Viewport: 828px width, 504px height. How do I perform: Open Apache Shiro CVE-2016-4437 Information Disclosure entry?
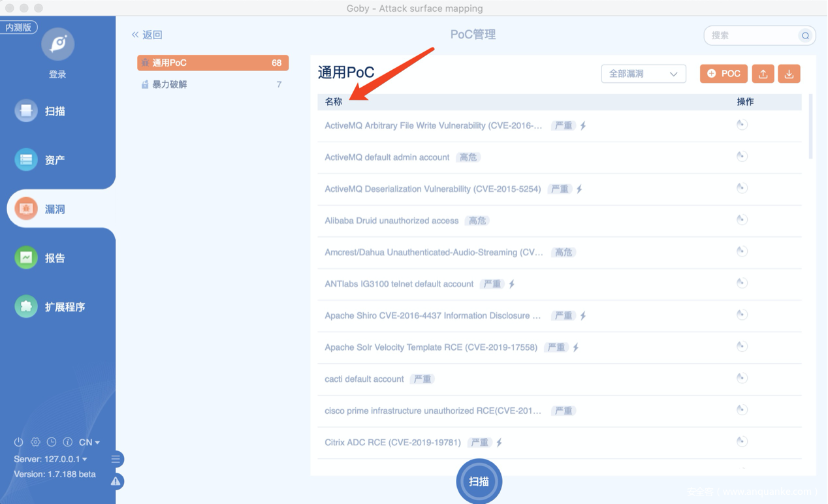click(433, 315)
